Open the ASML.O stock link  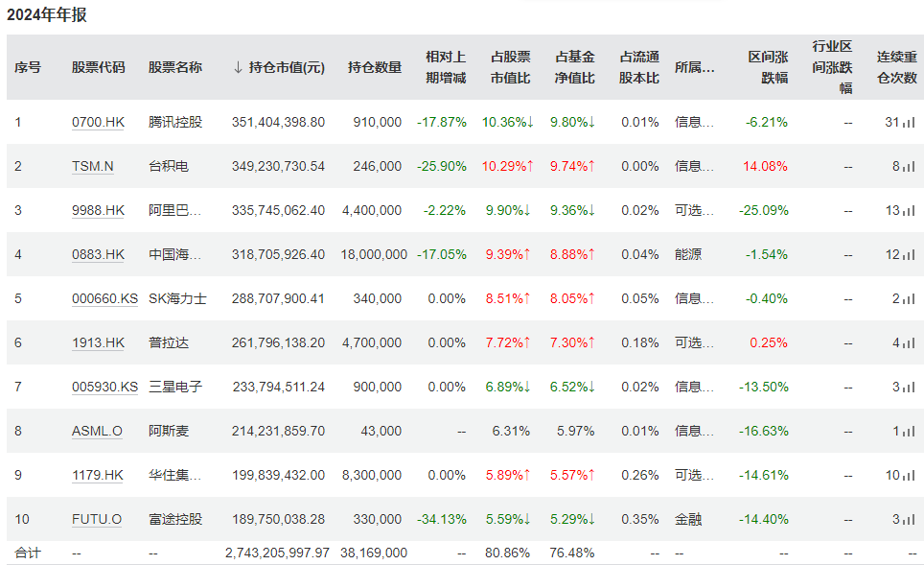click(97, 431)
